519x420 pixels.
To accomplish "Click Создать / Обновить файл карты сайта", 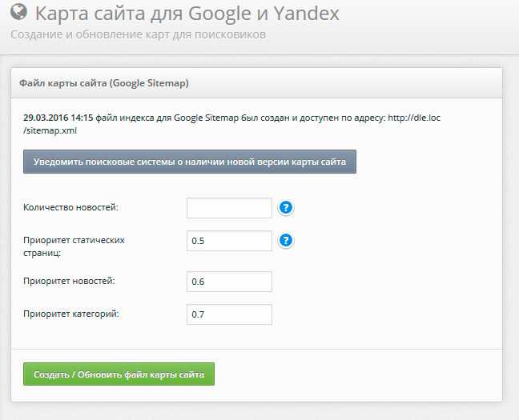I will point(119,374).
